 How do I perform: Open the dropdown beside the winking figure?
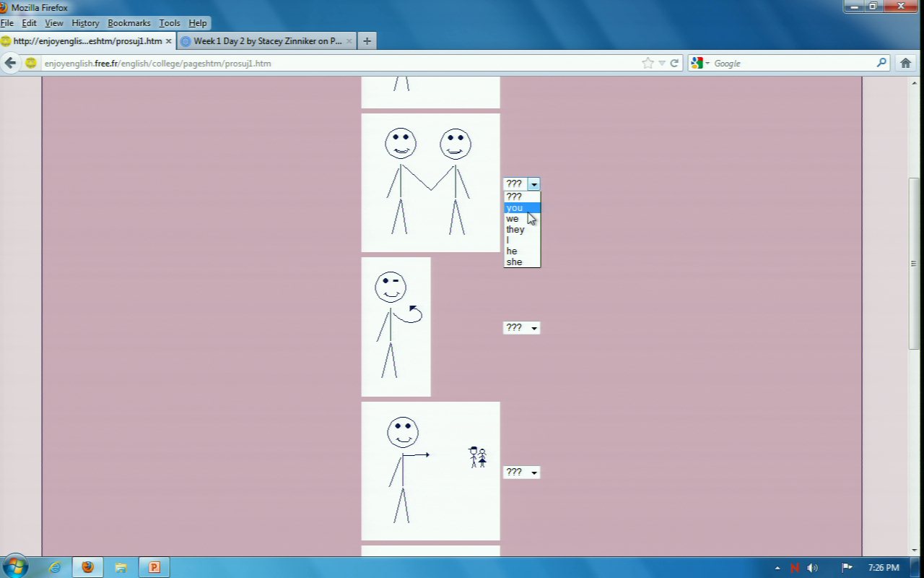[x=521, y=328]
